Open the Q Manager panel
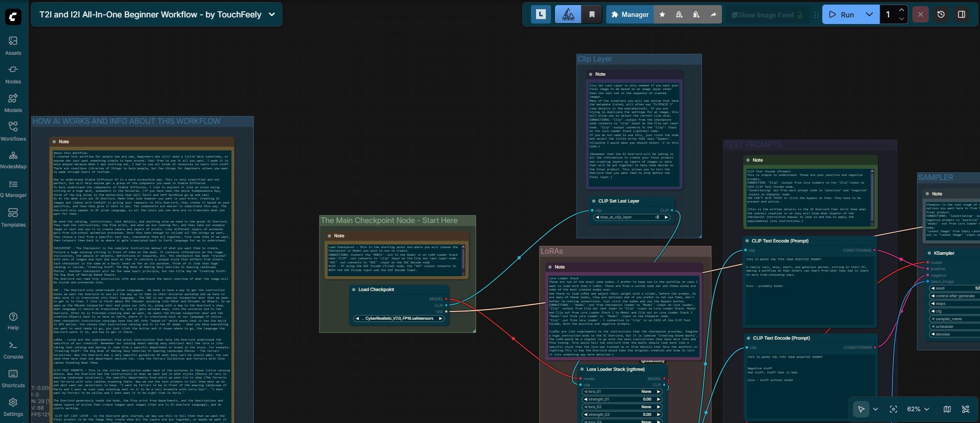Image resolution: width=980 pixels, height=423 pixels. 13,188
